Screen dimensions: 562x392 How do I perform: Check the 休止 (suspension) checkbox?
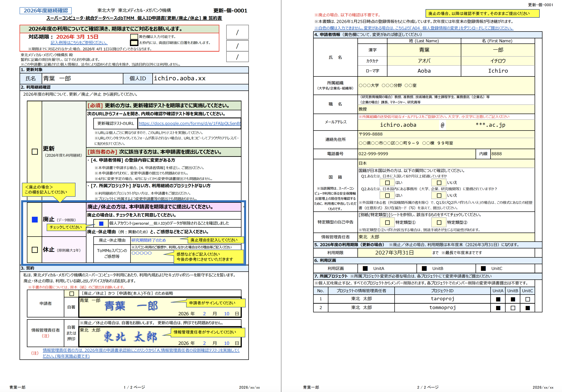[x=35, y=250]
